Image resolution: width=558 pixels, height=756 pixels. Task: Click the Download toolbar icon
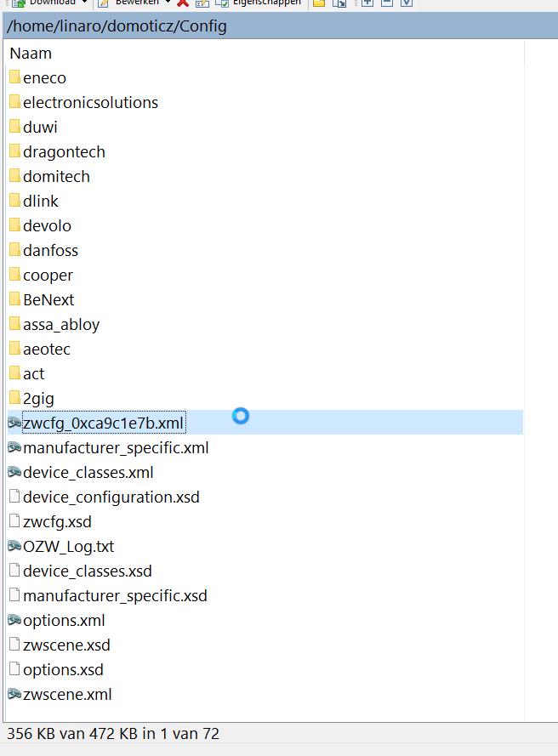[x=17, y=3]
